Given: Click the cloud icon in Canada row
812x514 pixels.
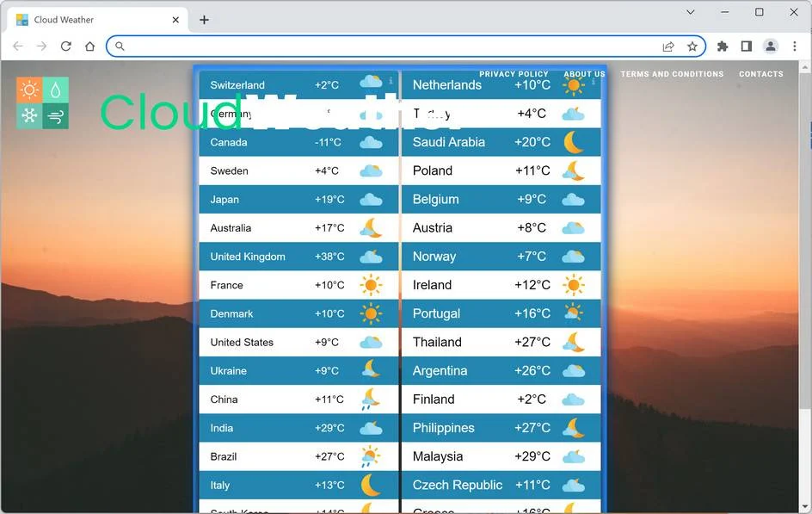Looking at the screenshot, I should pyautogui.click(x=371, y=142).
